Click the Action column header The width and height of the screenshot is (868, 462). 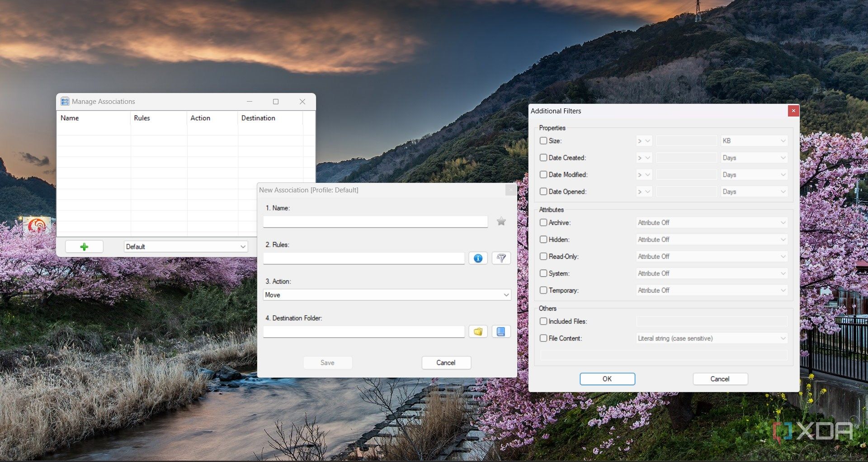coord(212,118)
